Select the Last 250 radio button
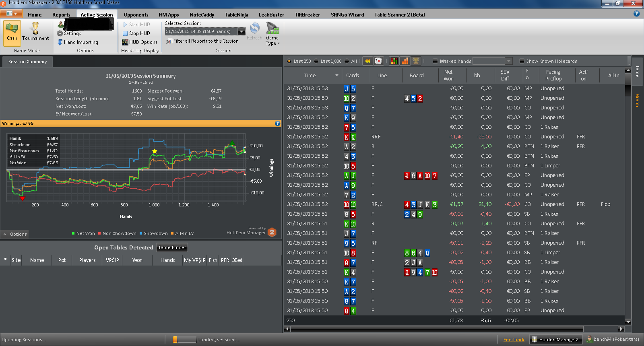This screenshot has height=346, width=644. click(x=289, y=61)
